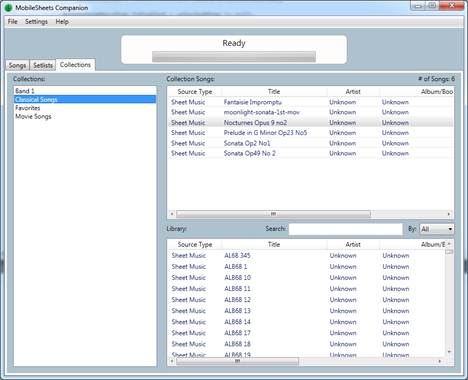The width and height of the screenshot is (468, 380).
Task: Click library scrollbar down arrow
Action: (x=449, y=352)
